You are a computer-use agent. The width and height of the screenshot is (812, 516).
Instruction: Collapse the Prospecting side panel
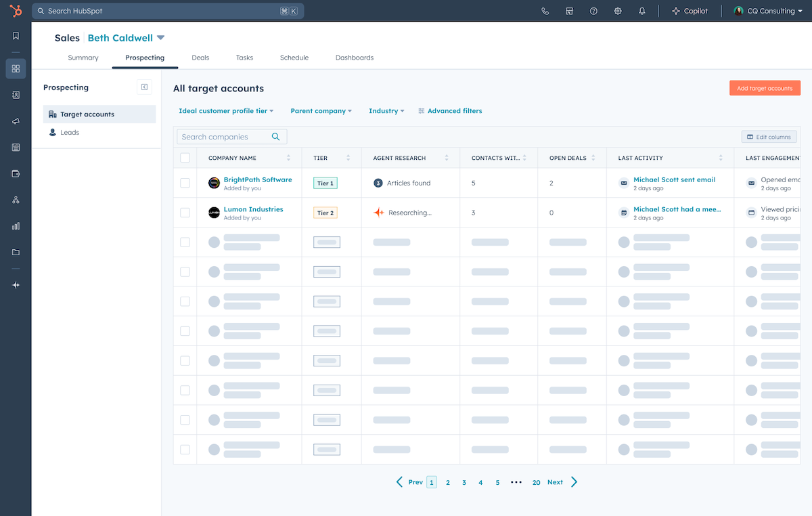144,87
